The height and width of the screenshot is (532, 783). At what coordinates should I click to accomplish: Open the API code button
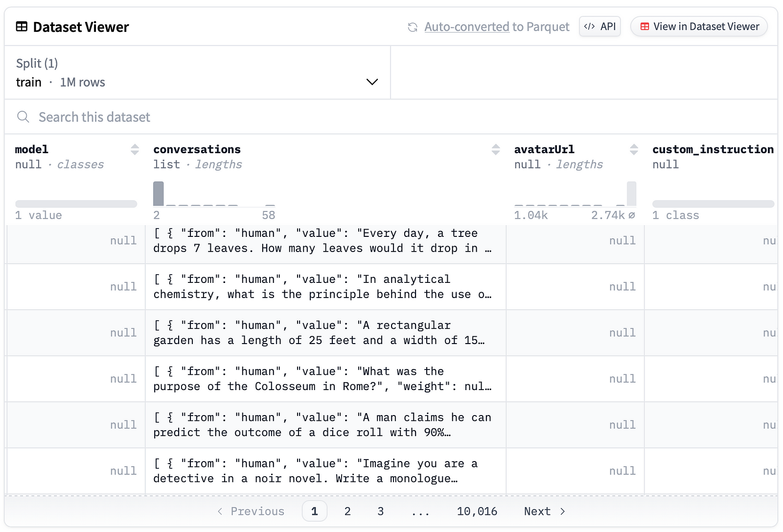pos(600,27)
